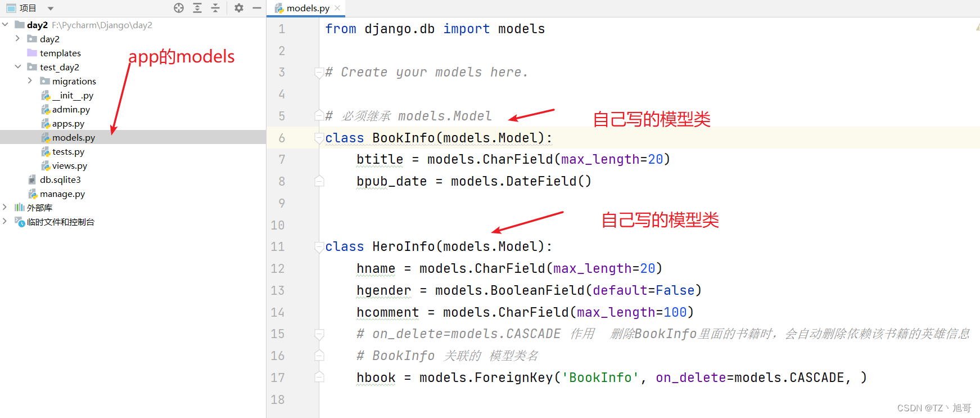The image size is (980, 418).
Task: Hide the project tool window with minus icon
Action: click(257, 8)
